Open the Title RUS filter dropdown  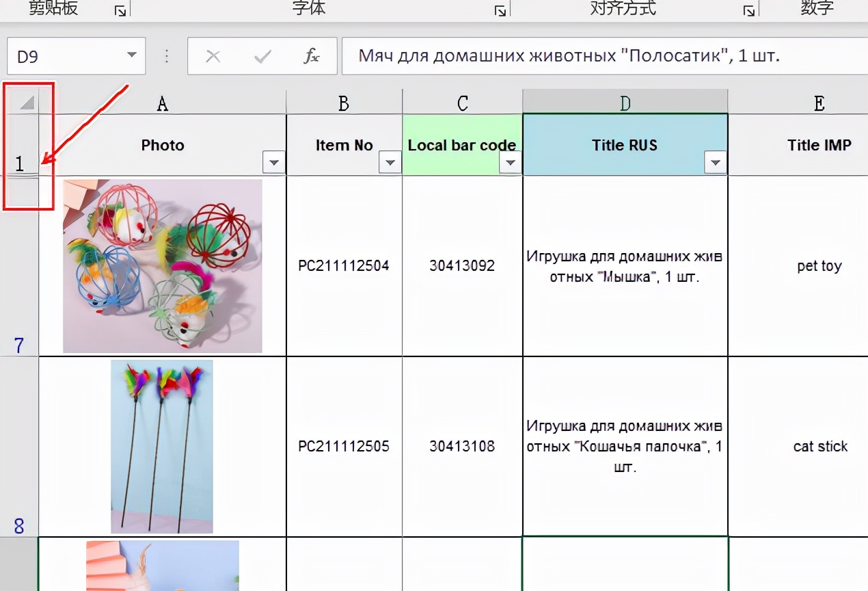coord(716,163)
